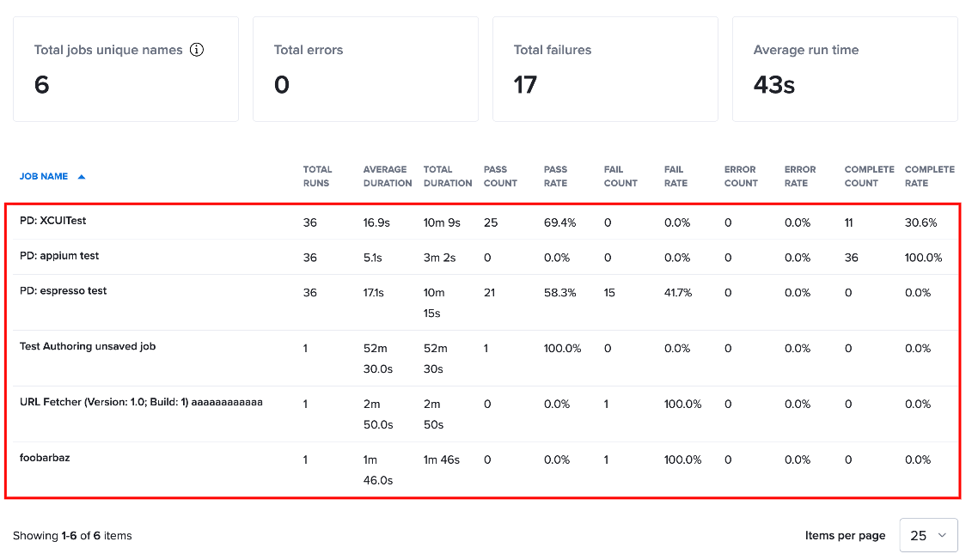Sort by Pass Rate column header

(555, 176)
